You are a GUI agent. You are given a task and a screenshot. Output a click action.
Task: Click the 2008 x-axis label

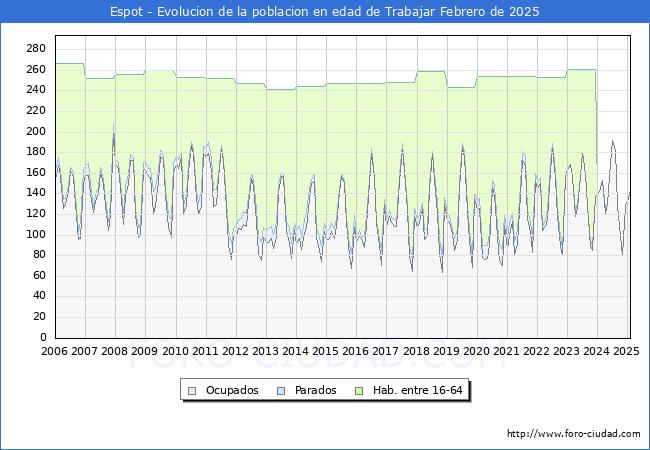click(114, 351)
